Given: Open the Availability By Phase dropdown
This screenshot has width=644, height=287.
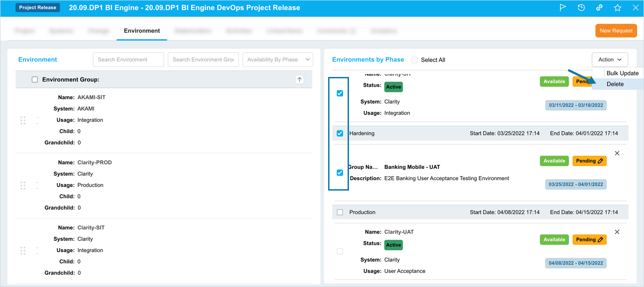Looking at the screenshot, I should pos(277,60).
